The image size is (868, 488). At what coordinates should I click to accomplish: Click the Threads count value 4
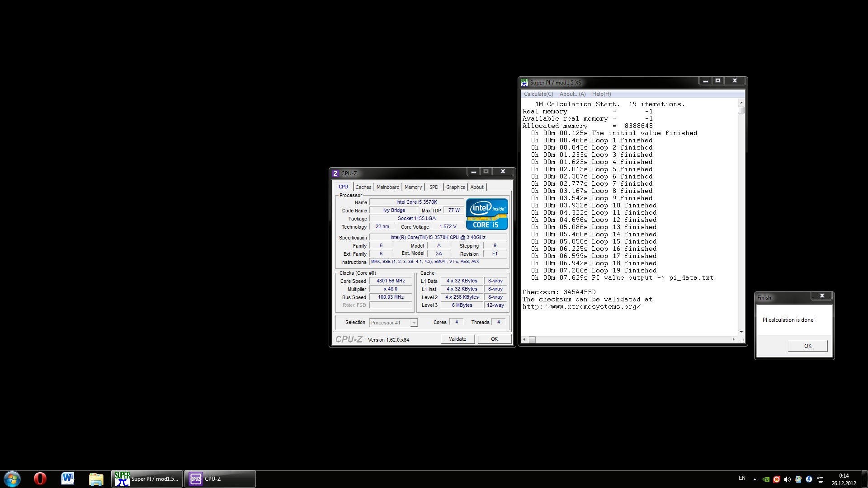coord(499,322)
